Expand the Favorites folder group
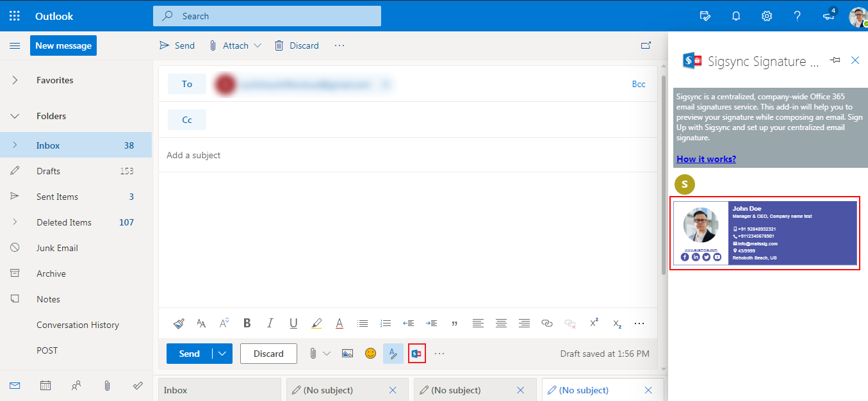The height and width of the screenshot is (401, 868). tap(15, 80)
